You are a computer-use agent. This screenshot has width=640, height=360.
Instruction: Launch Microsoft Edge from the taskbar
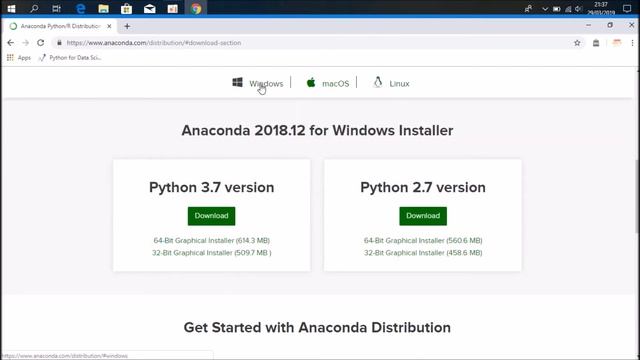click(x=80, y=9)
